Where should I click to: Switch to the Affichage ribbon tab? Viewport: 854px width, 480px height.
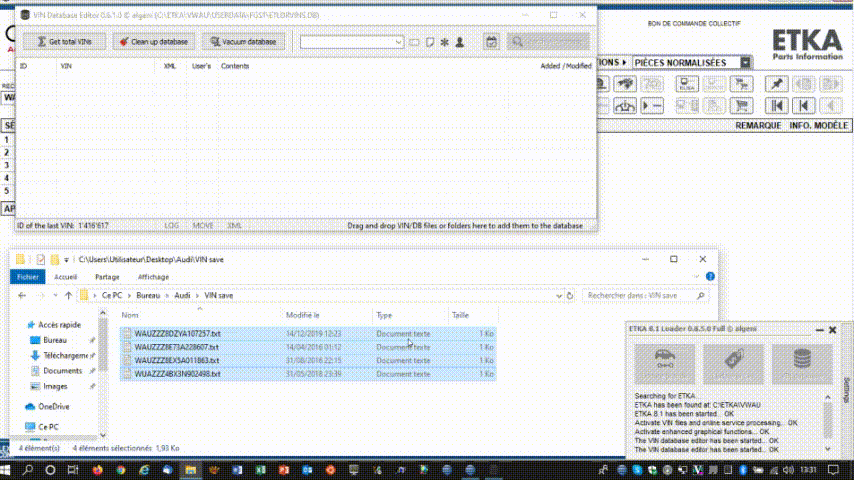(x=153, y=277)
